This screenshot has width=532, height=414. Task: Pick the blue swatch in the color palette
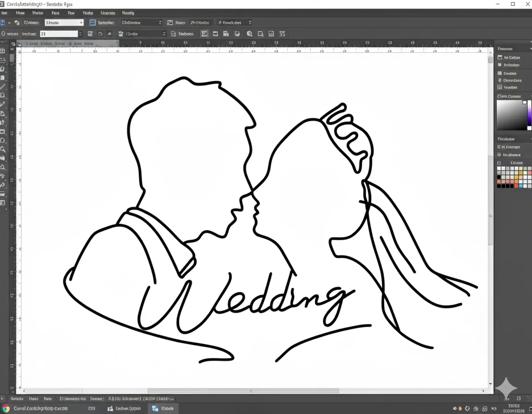pos(521,186)
